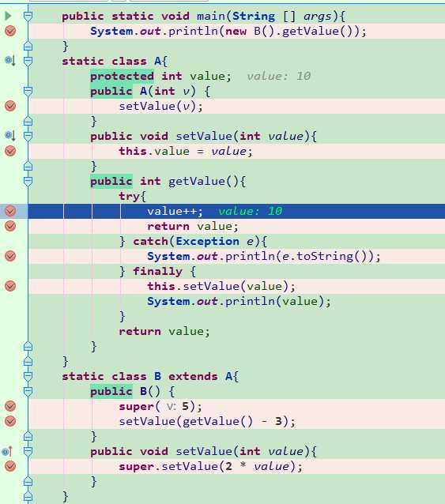Open subclass marker icon beside class A
This screenshot has height=504, width=445.
pos(10,60)
